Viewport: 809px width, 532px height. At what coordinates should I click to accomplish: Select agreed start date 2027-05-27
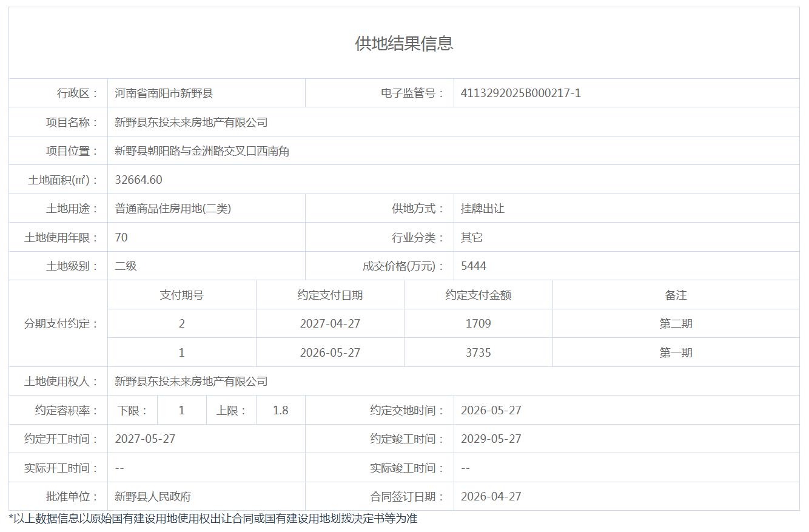click(x=145, y=439)
